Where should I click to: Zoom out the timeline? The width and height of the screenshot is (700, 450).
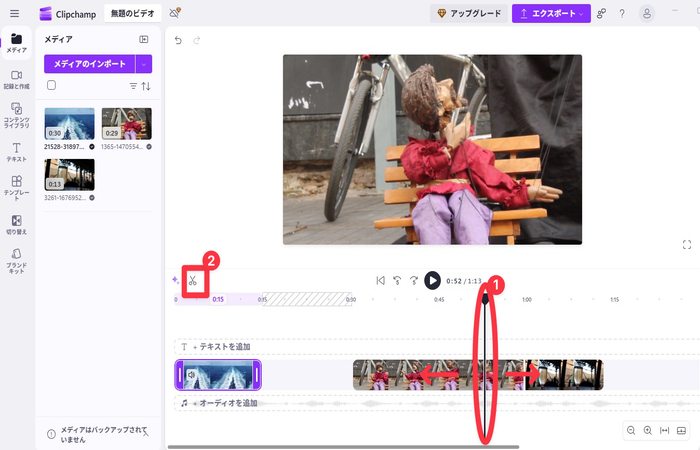[x=631, y=430]
